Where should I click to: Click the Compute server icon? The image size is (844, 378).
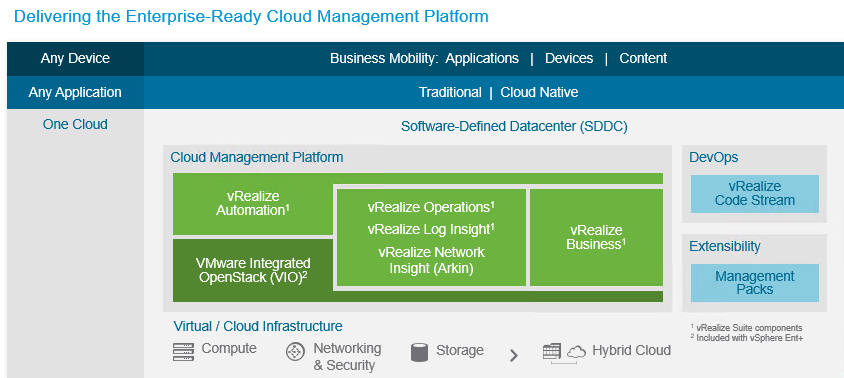click(183, 352)
